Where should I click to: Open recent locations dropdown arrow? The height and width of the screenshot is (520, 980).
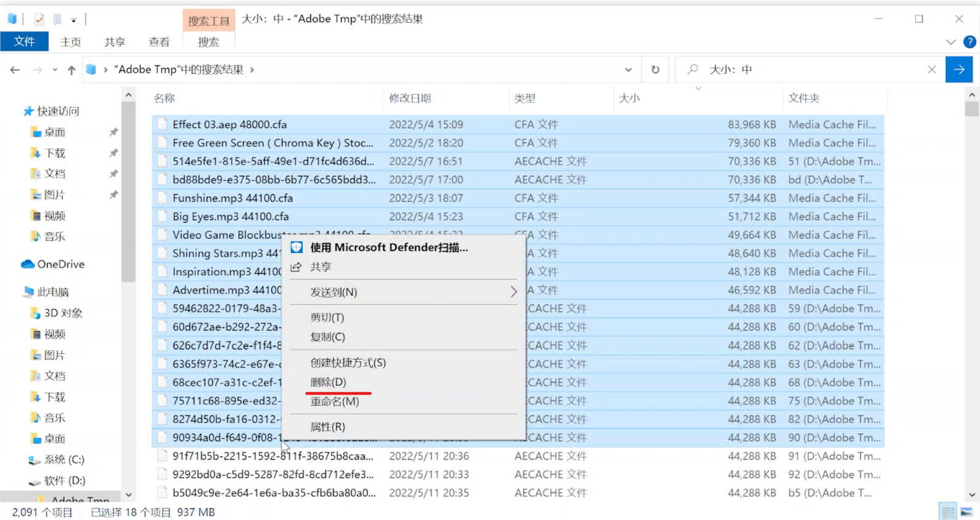pyautogui.click(x=55, y=70)
